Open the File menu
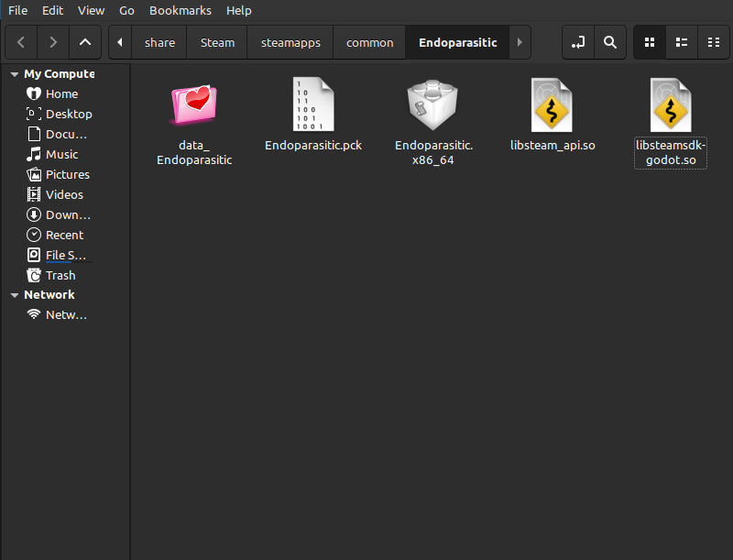Screen dimensions: 733x560 (x=17, y=10)
